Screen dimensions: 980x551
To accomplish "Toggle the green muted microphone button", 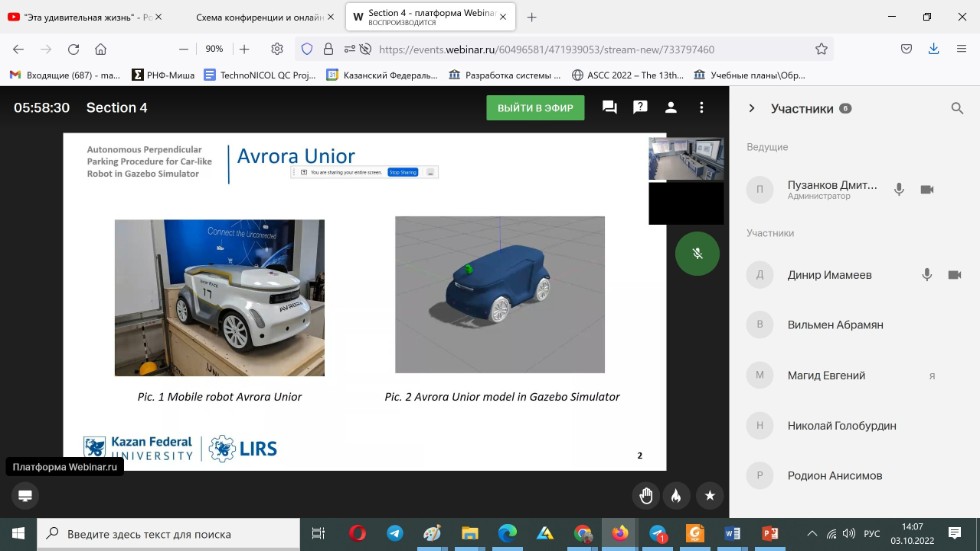I will pos(697,254).
